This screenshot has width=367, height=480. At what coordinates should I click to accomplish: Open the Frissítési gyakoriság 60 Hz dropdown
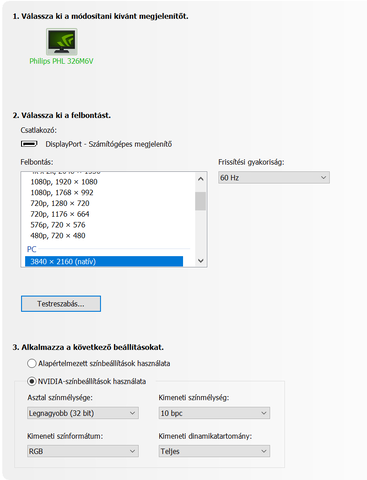point(274,178)
